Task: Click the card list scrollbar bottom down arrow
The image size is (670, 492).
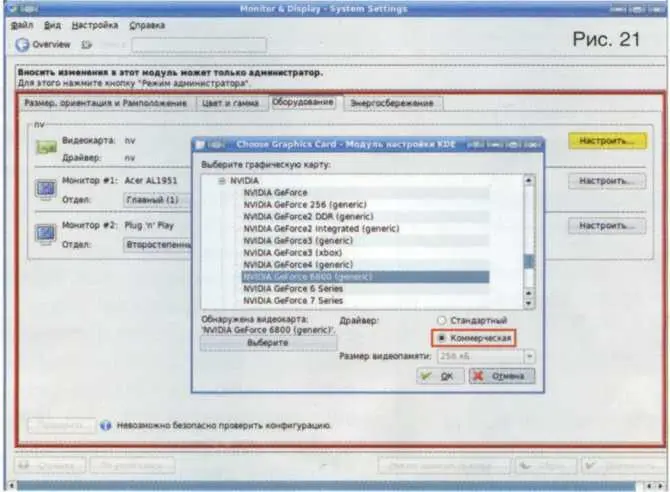Action: click(529, 303)
